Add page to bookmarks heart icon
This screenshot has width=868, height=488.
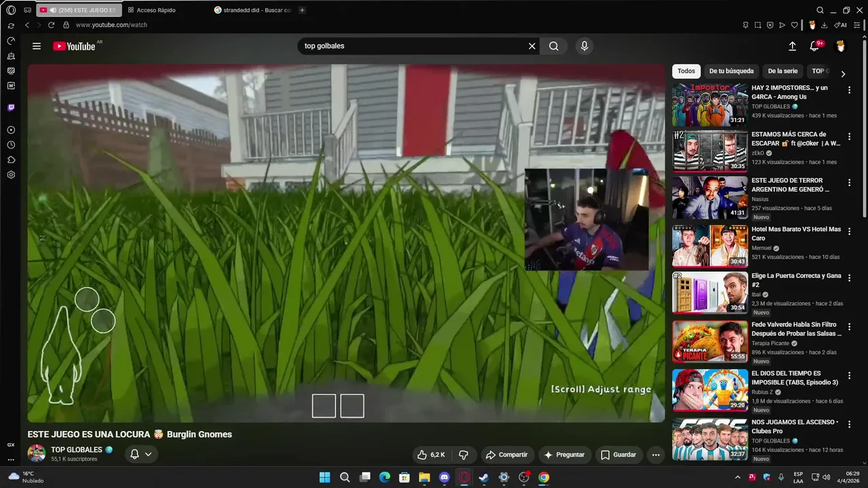(795, 25)
